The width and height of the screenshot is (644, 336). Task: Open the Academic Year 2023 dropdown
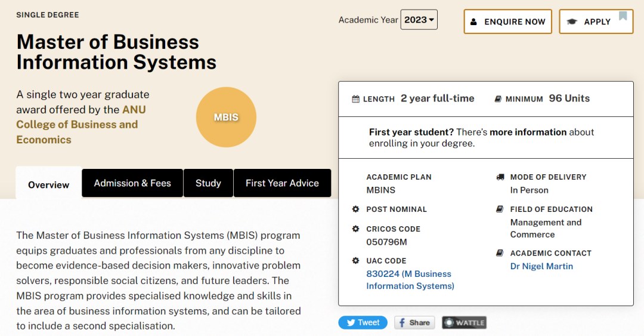point(419,20)
